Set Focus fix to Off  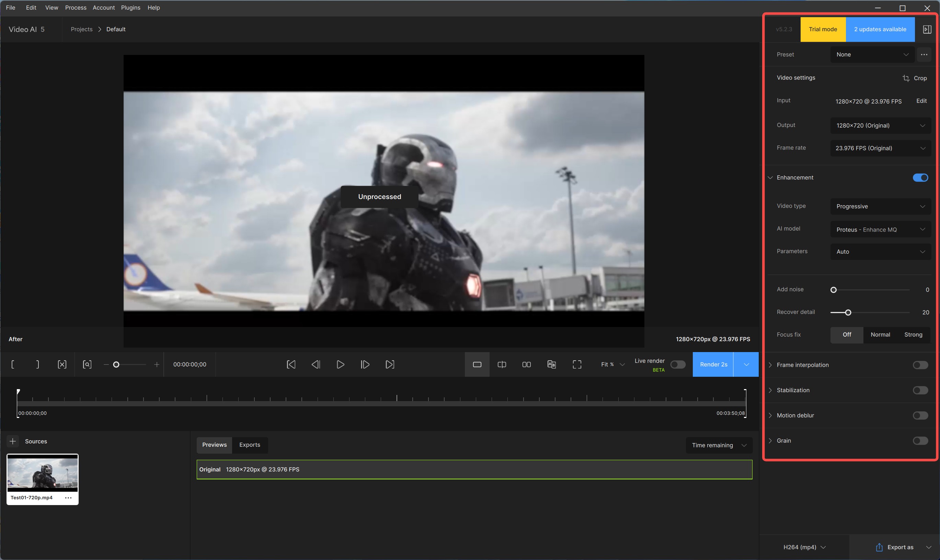pos(847,335)
